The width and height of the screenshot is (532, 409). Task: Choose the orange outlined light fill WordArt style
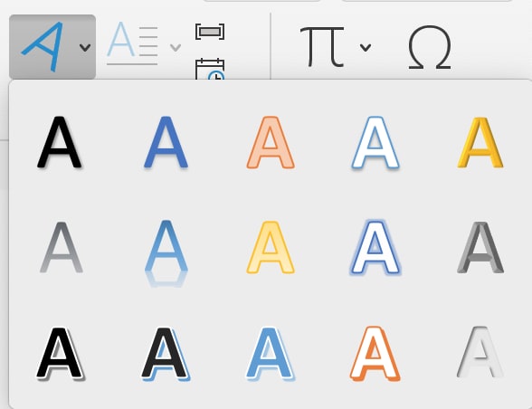point(271,142)
